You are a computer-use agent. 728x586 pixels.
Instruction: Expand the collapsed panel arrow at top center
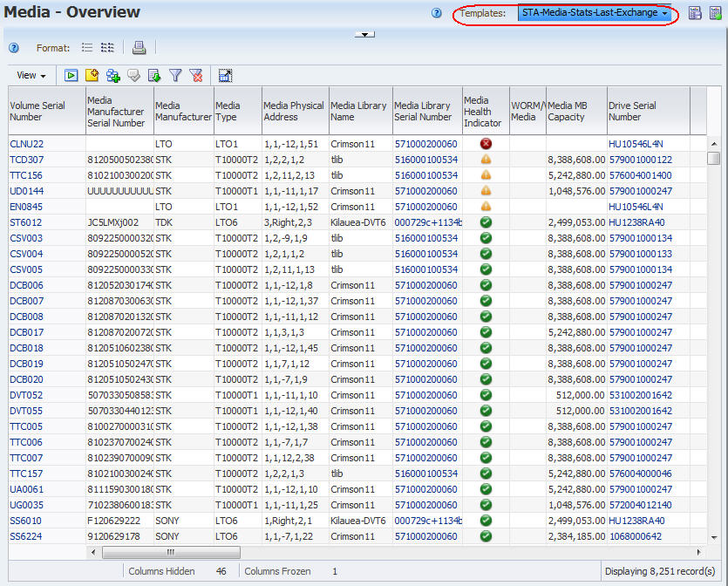(364, 34)
